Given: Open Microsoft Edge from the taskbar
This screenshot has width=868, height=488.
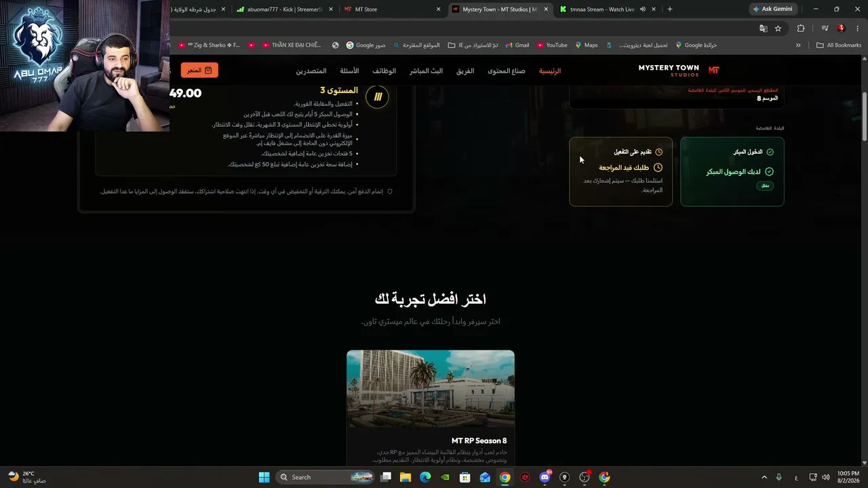Looking at the screenshot, I should 425,477.
